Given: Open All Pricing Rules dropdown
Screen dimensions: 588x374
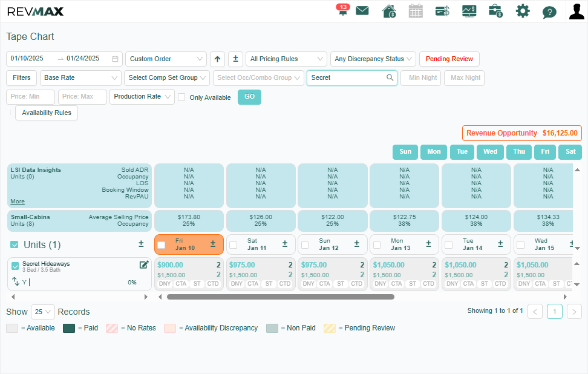Looking at the screenshot, I should pyautogui.click(x=287, y=59).
